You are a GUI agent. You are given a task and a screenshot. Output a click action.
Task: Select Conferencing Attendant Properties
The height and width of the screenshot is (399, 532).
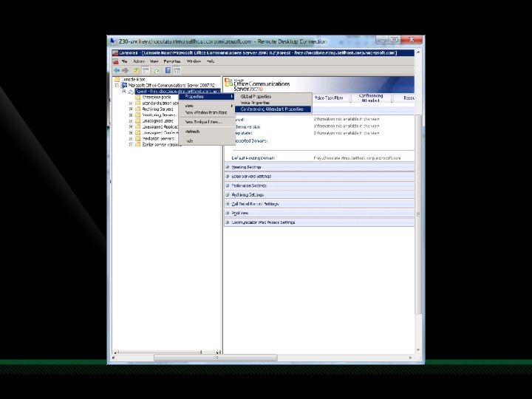tap(273, 109)
